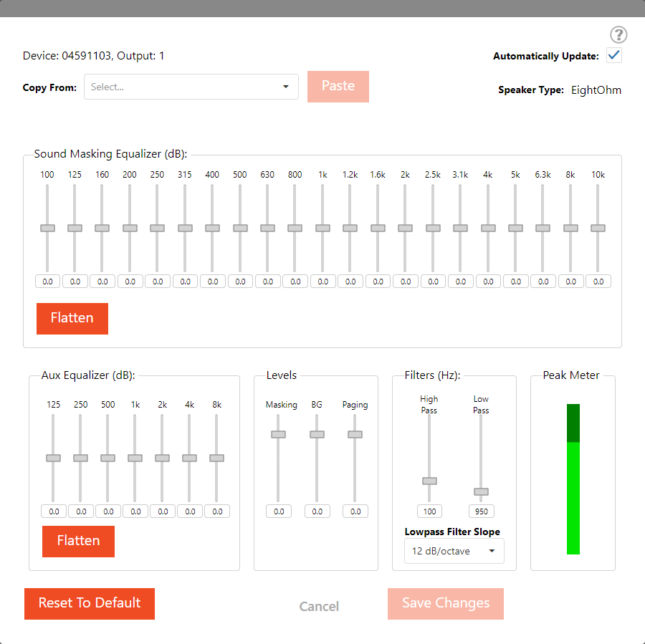Click the EightOhm speaker type text
Viewport: 645px width, 644px height.
tap(596, 90)
